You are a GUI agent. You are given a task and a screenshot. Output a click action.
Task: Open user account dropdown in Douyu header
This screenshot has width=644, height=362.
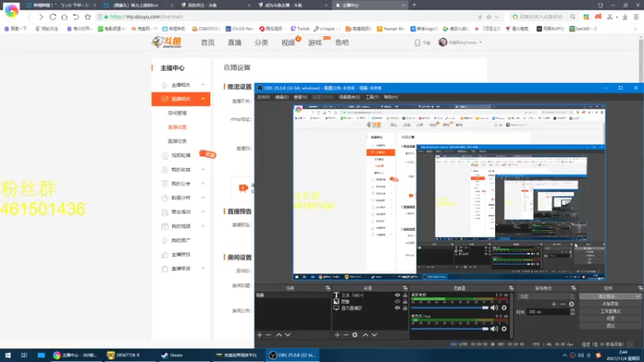[460, 43]
